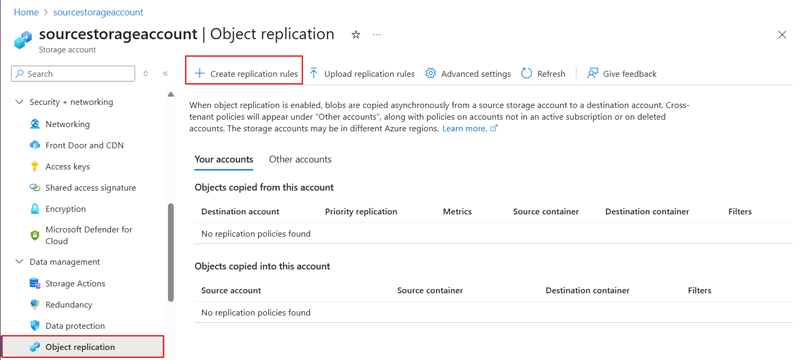The width and height of the screenshot is (800, 360).
Task: Click 'Objects copied from this account' heading
Action: click(264, 187)
